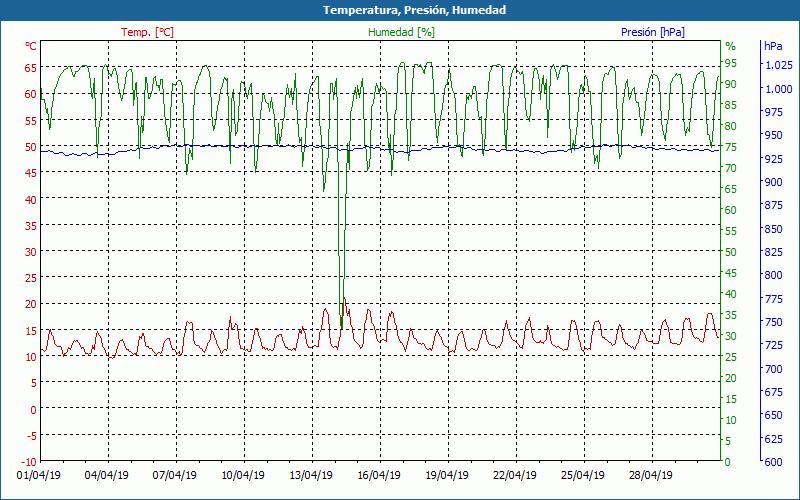Click the 800 tick on pressure axis

pyautogui.click(x=773, y=276)
